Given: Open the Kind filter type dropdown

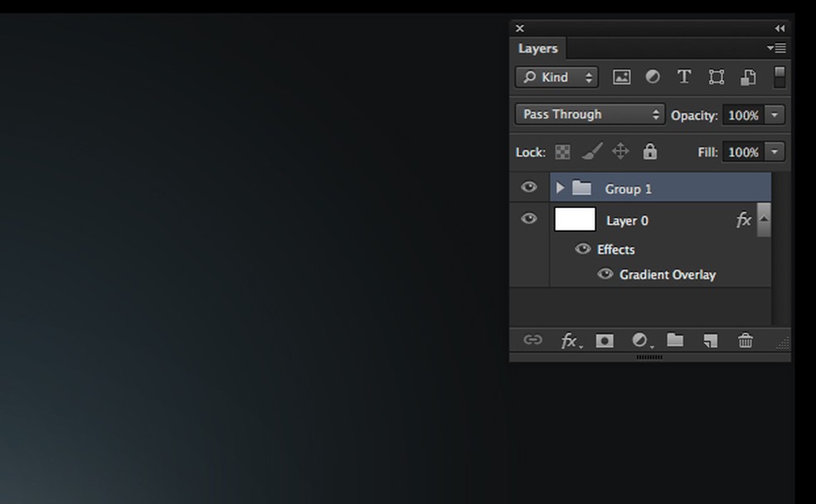Looking at the screenshot, I should [x=556, y=77].
